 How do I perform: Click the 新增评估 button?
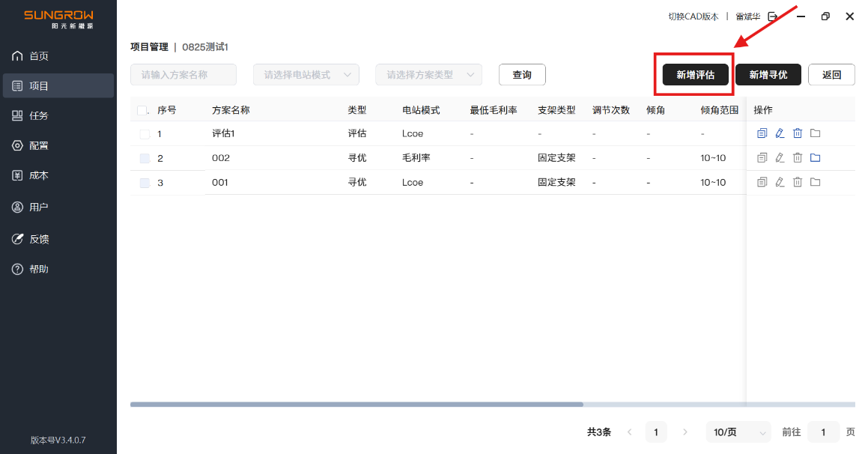[x=695, y=75]
